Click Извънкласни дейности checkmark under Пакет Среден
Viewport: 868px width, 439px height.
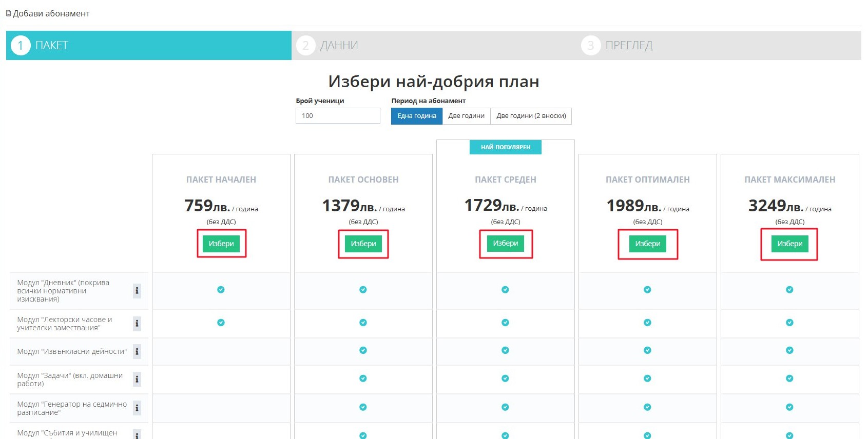[x=505, y=350]
